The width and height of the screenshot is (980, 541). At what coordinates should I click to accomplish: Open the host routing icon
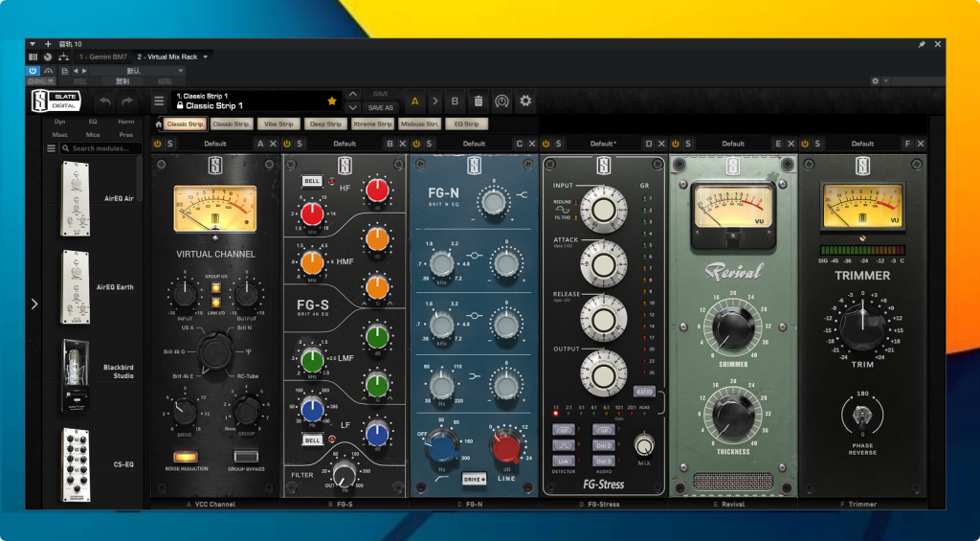63,56
